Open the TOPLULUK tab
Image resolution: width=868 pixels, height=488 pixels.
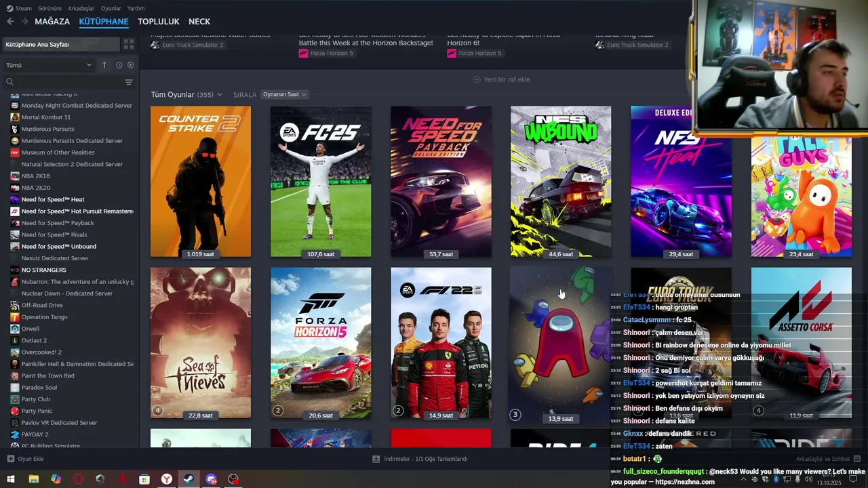159,22
